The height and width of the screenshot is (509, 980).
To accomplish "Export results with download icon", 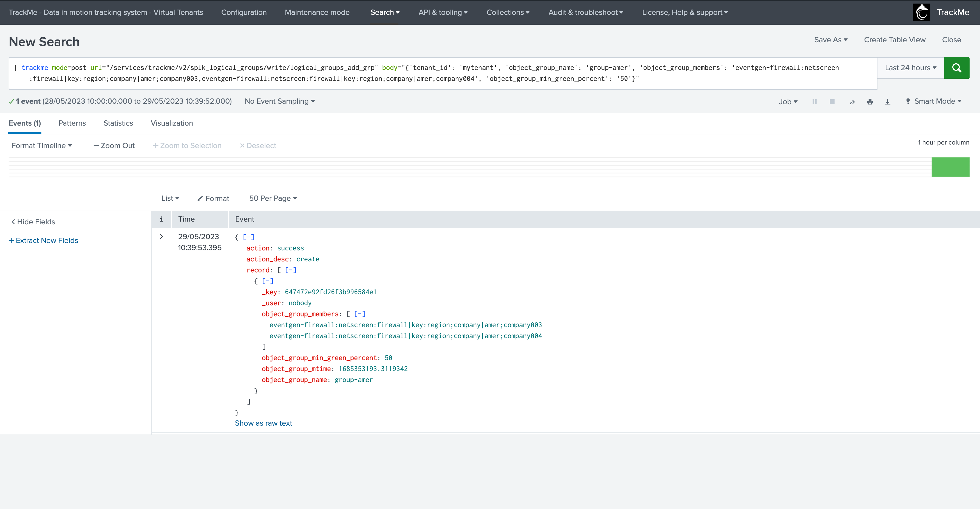I will [888, 101].
